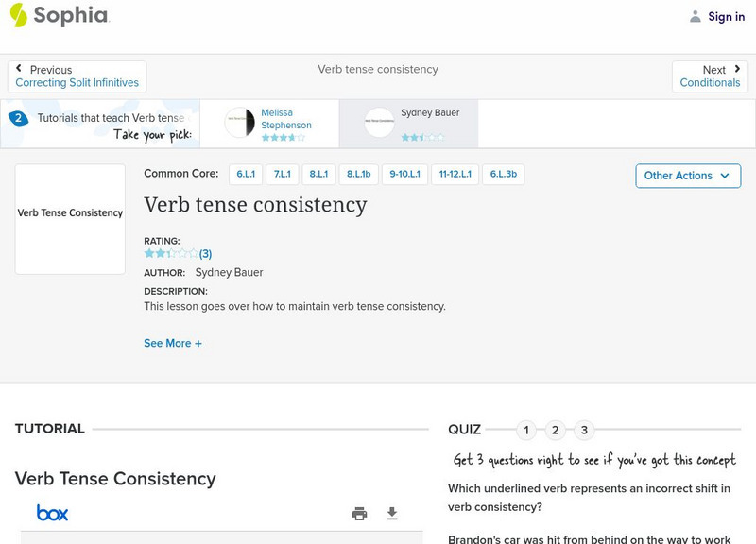Click the print icon in Box viewer
Screen dimensions: 756x544
(x=359, y=514)
